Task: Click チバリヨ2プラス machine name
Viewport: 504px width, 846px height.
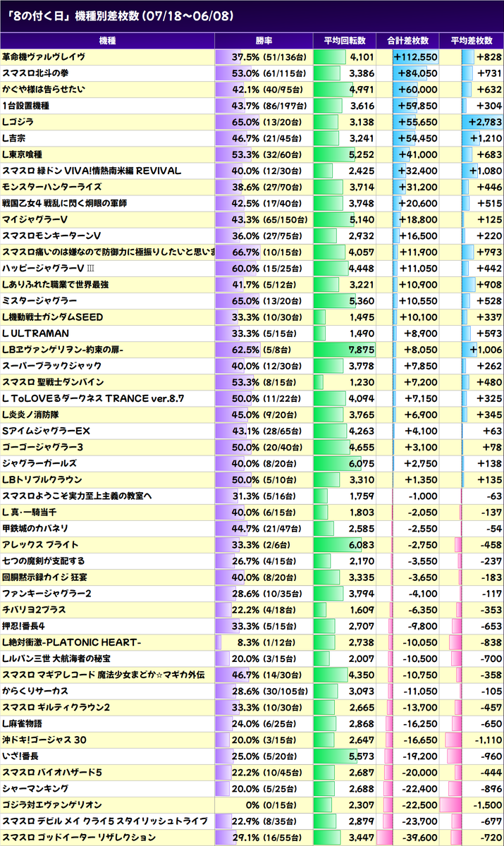Action: (35, 608)
